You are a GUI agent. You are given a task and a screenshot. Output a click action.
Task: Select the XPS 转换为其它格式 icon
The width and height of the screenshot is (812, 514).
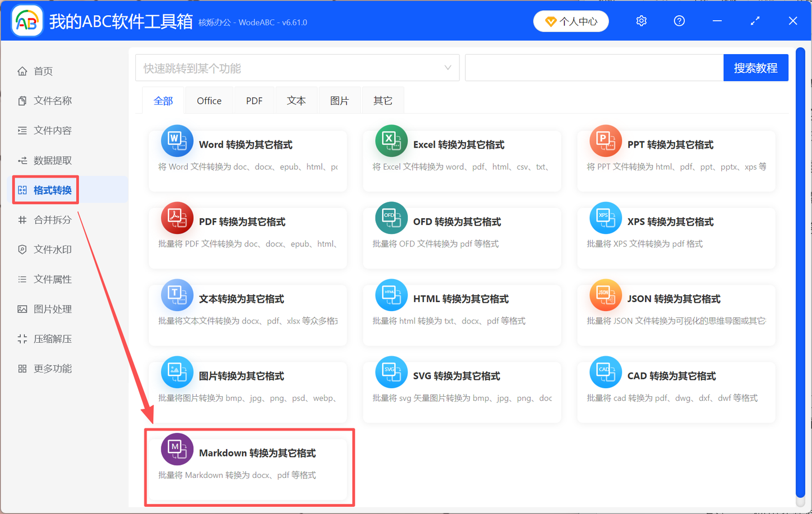click(606, 218)
